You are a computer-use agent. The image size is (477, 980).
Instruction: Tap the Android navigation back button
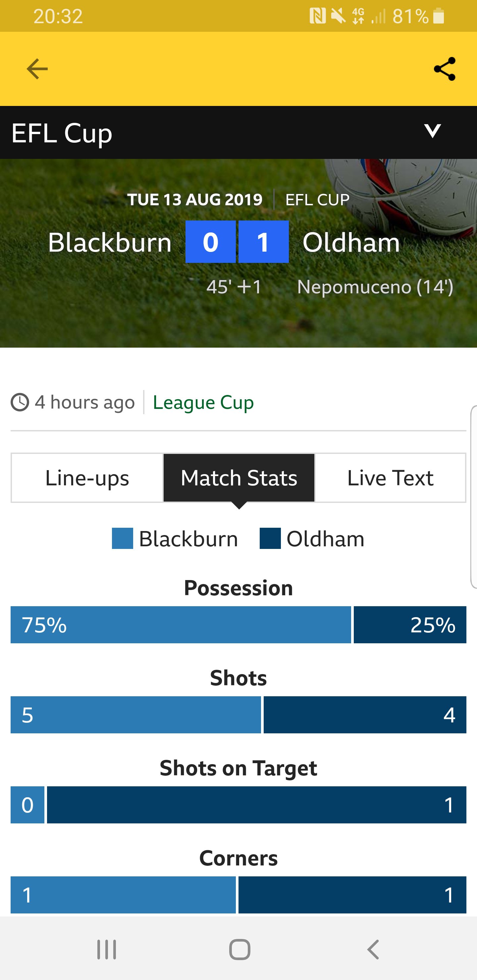(x=373, y=950)
